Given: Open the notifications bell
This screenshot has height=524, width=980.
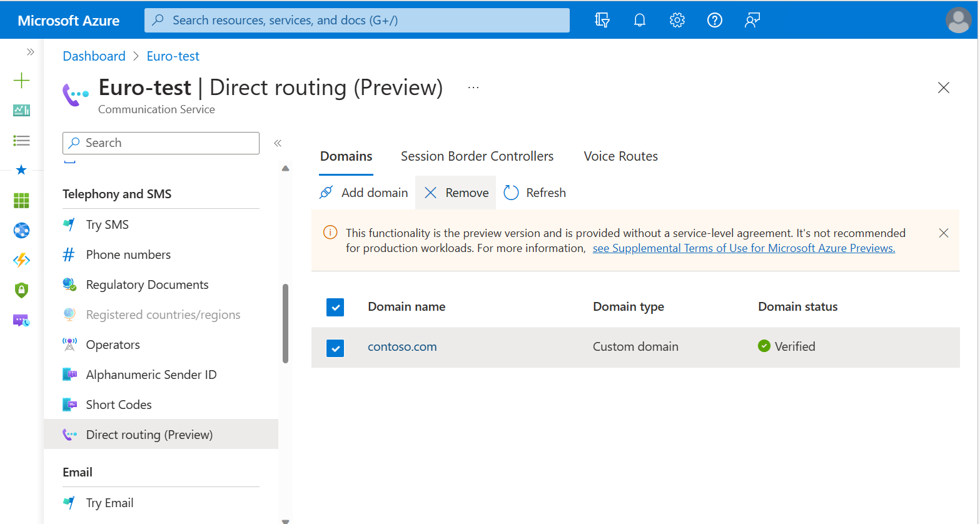Looking at the screenshot, I should click(x=639, y=20).
